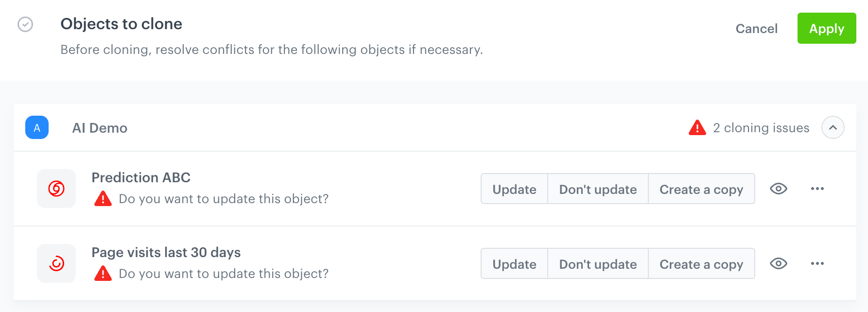Viewport: 868px width, 312px height.
Task: Click the AI Demo workspace avatar
Action: (37, 128)
